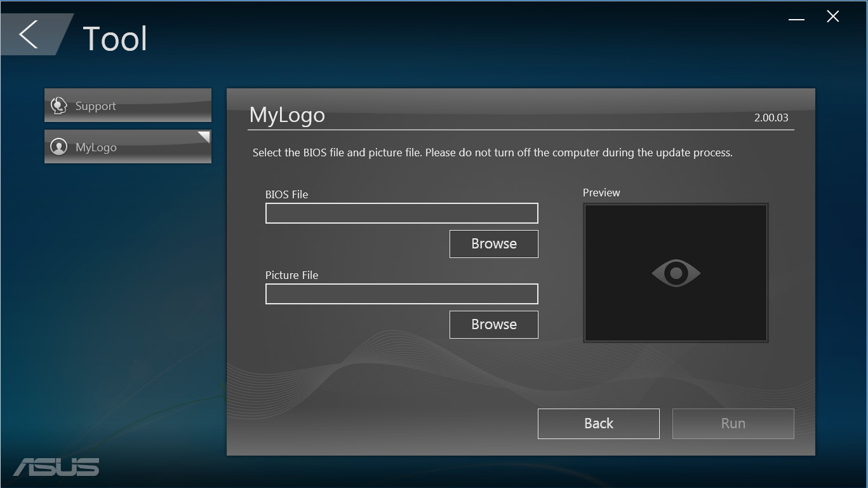Click the instruction text about update process
The height and width of the screenshot is (488, 868).
pyautogui.click(x=492, y=152)
